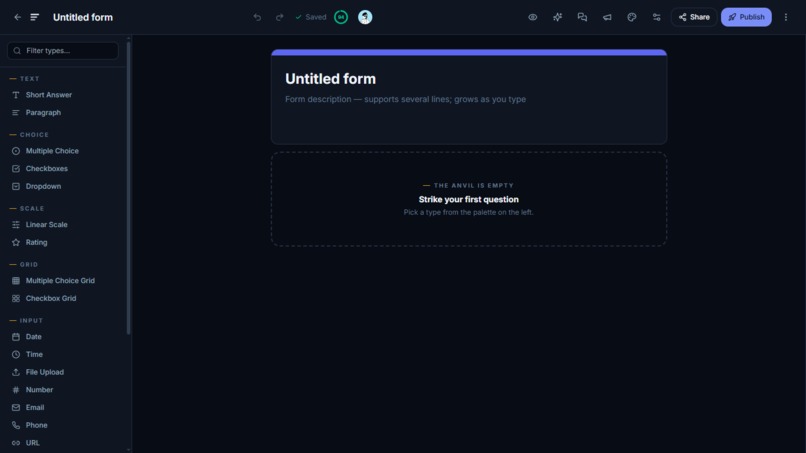806x453 pixels.
Task: Open the more options kebab menu
Action: click(x=785, y=17)
